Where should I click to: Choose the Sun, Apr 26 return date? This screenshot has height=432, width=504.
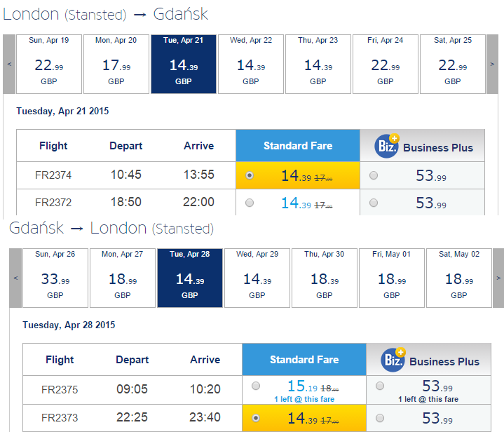(55, 278)
